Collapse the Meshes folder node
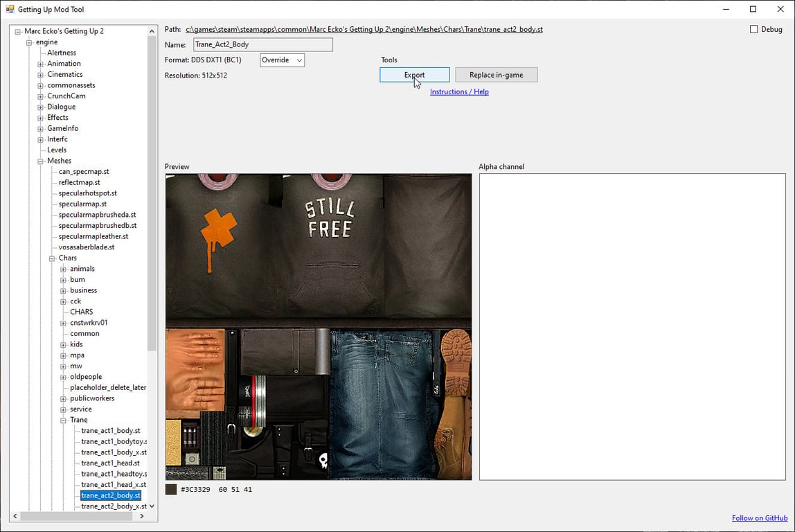 point(41,161)
